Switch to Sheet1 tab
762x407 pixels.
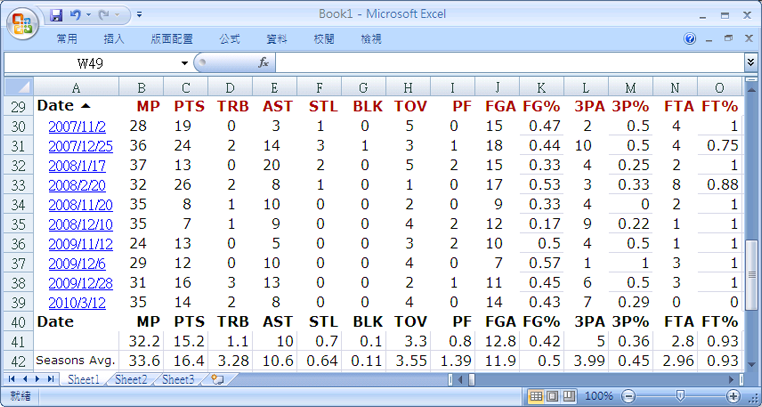pos(83,380)
